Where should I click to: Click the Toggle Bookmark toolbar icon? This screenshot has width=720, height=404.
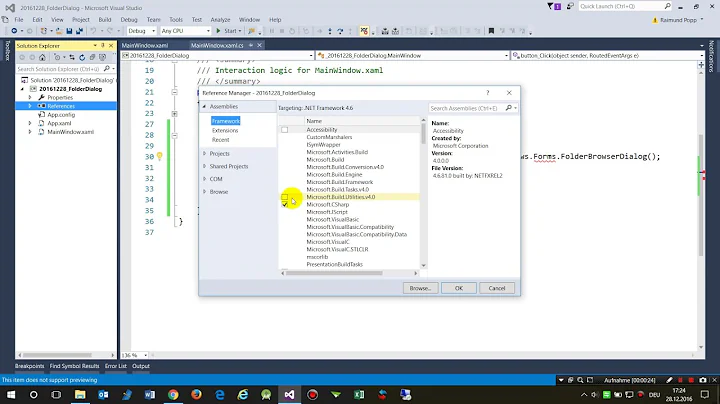tap(491, 31)
